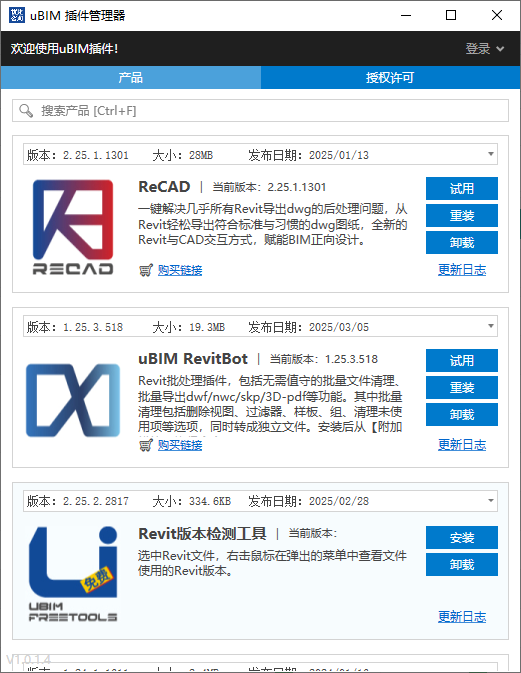Expand the uBIM RevitBot version selector
The image size is (521, 673).
(x=491, y=326)
